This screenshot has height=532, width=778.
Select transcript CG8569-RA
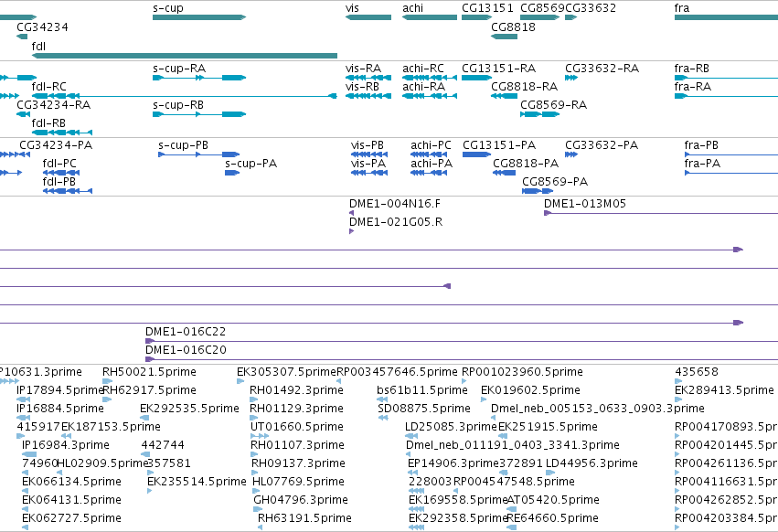tap(539, 114)
